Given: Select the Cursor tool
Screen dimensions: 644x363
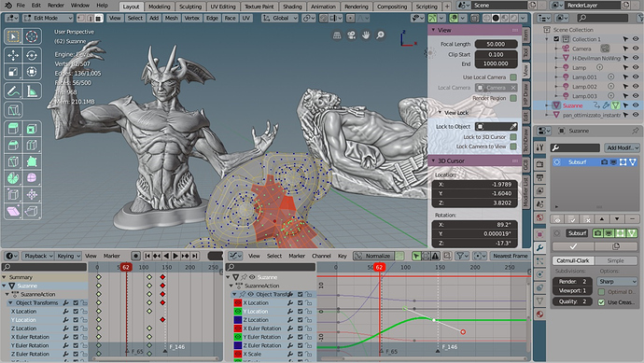Looking at the screenshot, I should click(x=32, y=36).
